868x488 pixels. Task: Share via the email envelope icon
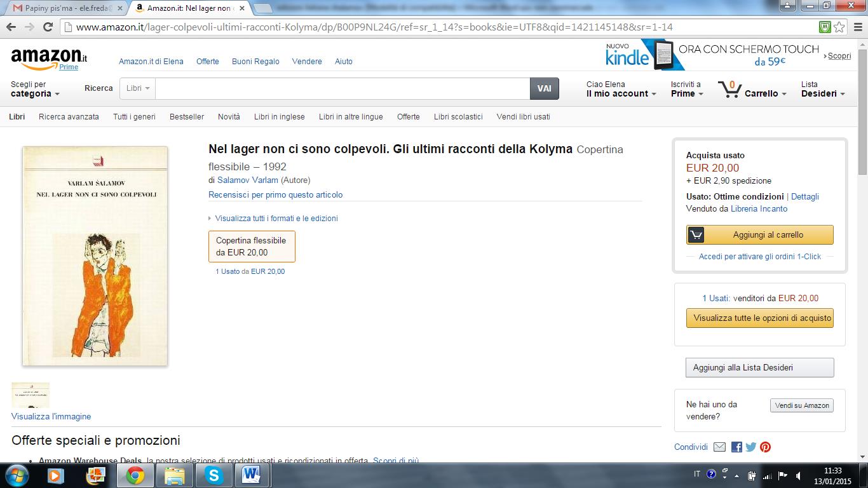coord(719,447)
